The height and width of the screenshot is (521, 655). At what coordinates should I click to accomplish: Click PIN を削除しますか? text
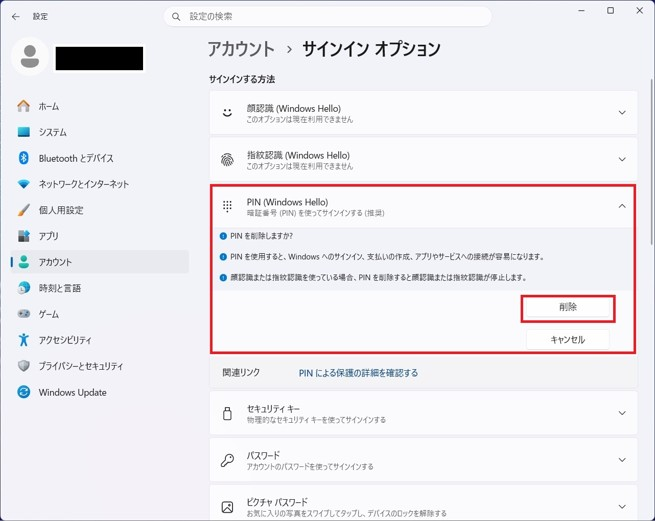[x=261, y=236]
